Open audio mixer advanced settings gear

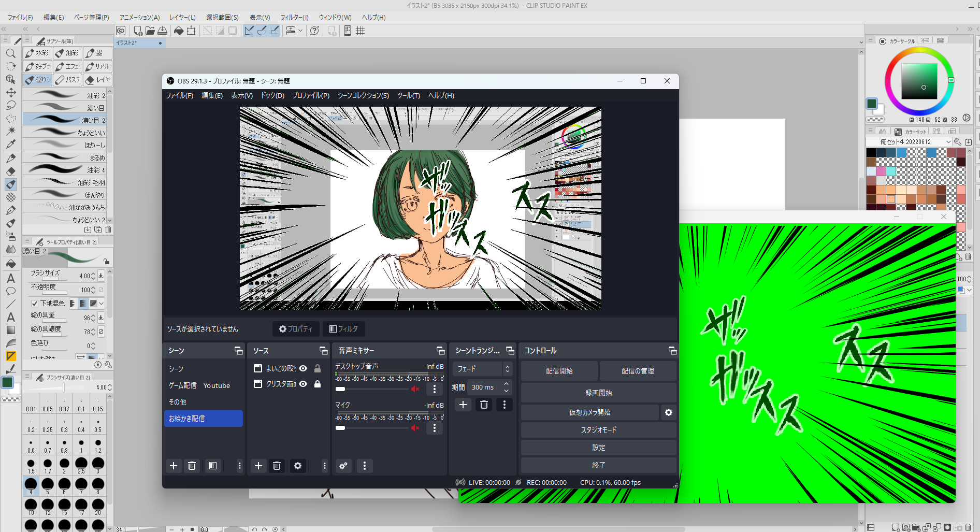tap(343, 466)
